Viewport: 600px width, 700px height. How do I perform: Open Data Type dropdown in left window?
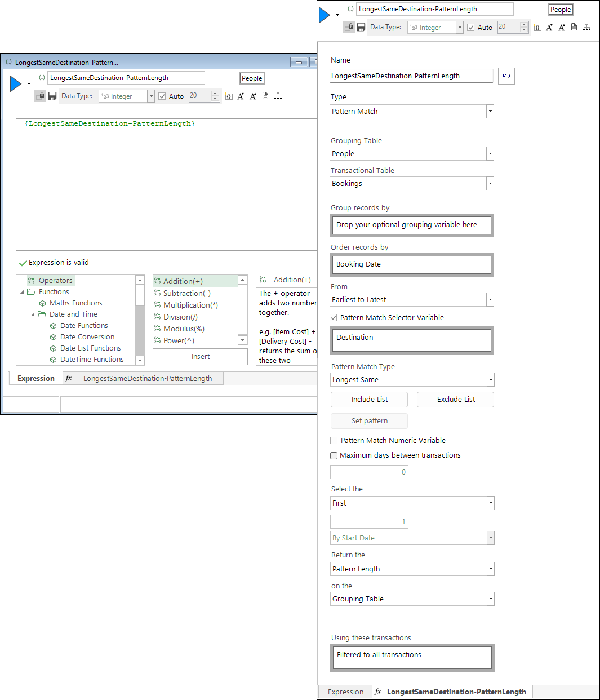pos(151,96)
